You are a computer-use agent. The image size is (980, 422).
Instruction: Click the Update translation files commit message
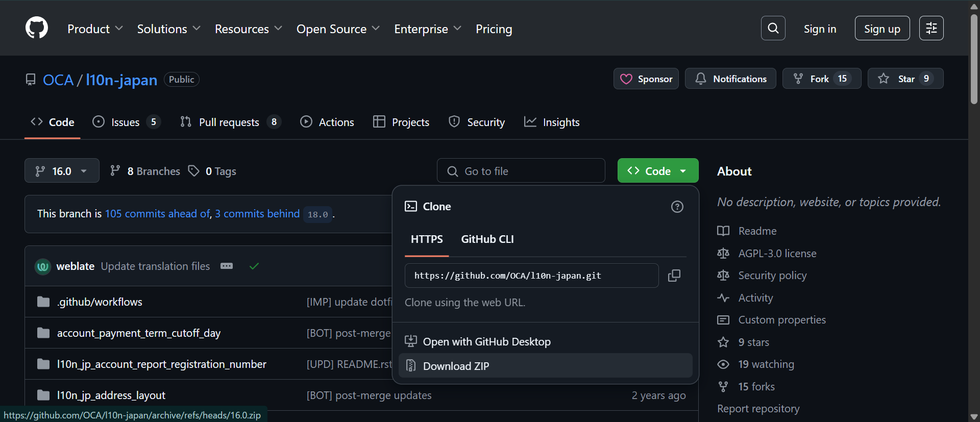[156, 266]
